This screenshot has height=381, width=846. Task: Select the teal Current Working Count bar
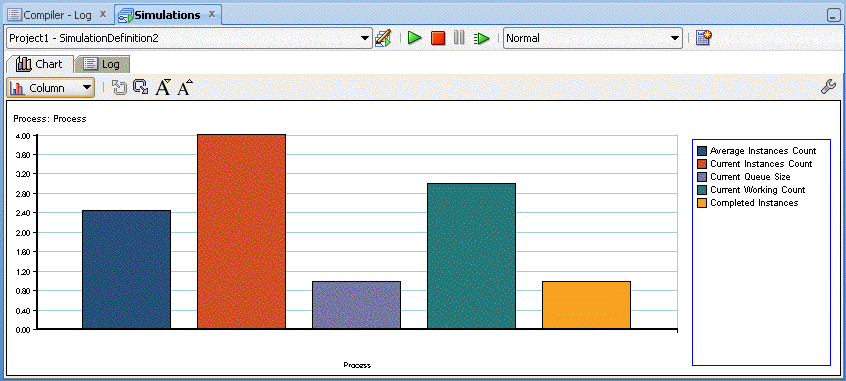coord(471,256)
